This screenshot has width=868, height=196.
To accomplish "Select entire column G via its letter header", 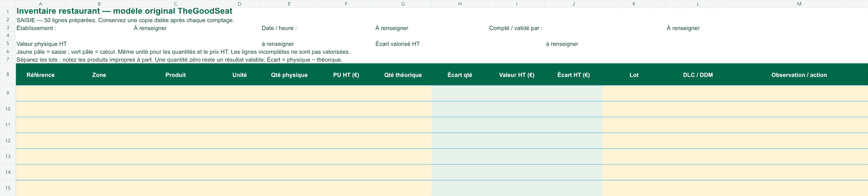I will tap(403, 4).
